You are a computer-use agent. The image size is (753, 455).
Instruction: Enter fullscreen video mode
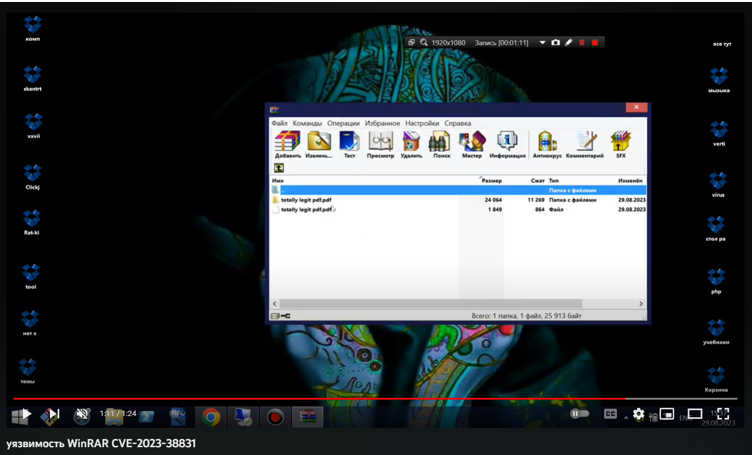point(723,414)
